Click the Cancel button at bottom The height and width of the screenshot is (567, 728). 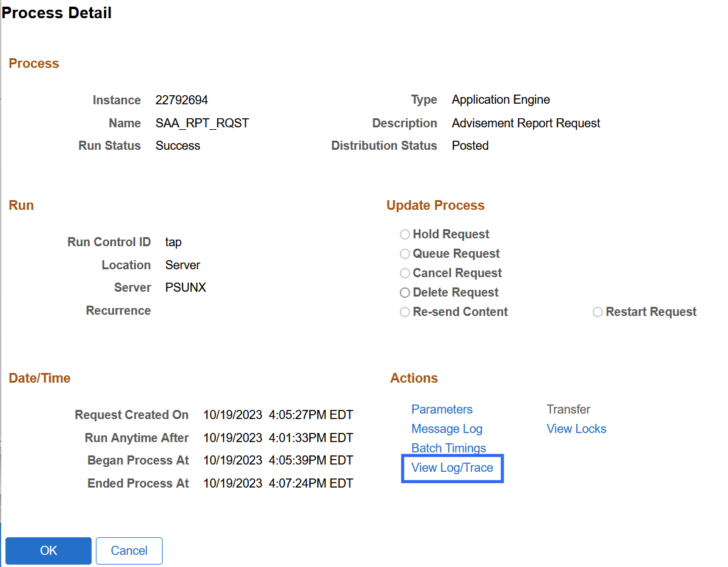point(129,551)
